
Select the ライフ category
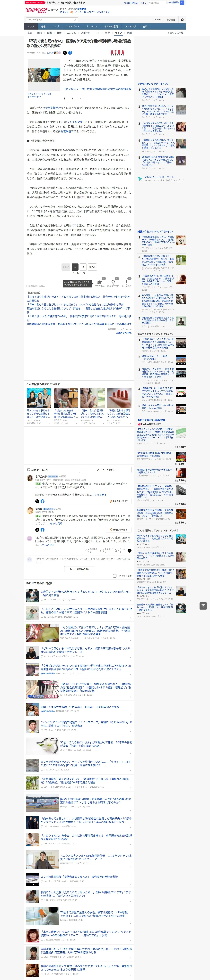pyautogui.click(x=119, y=33)
